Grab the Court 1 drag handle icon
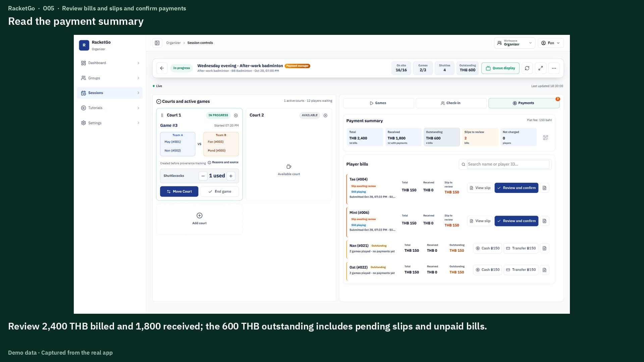Image resolution: width=644 pixels, height=362 pixels. (x=162, y=115)
